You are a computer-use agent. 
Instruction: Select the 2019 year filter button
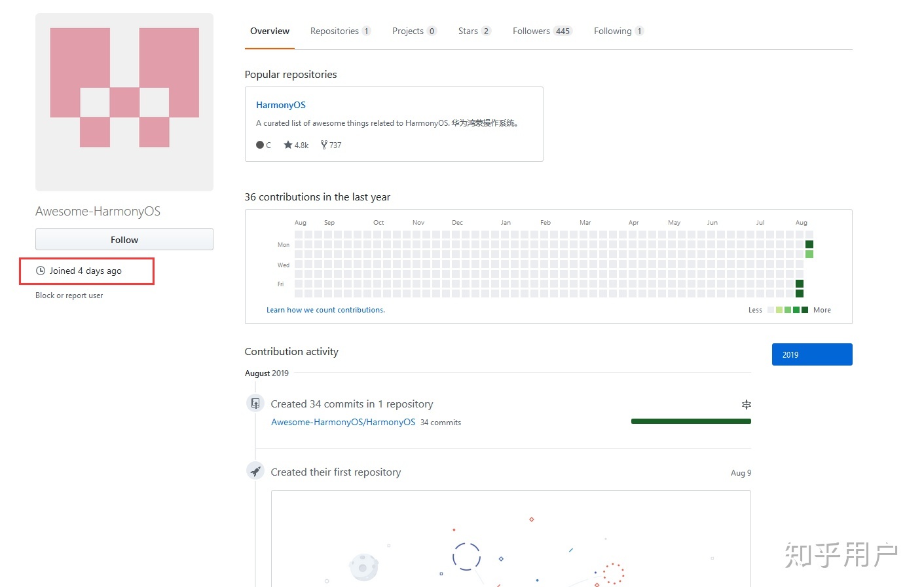(812, 354)
